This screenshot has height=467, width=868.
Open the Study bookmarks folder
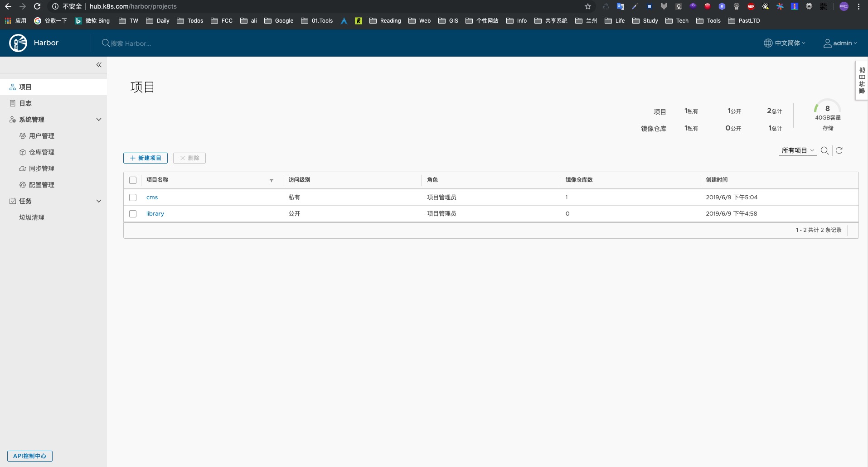[645, 21]
